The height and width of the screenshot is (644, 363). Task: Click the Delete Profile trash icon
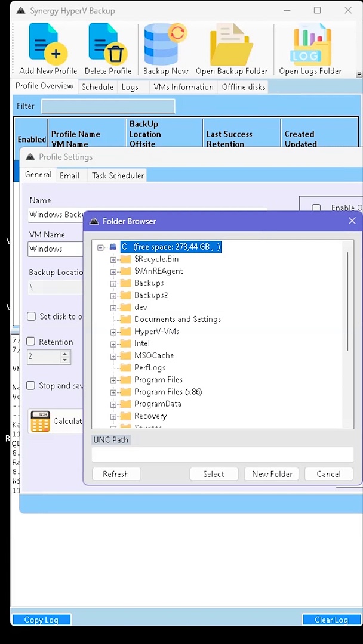(108, 45)
